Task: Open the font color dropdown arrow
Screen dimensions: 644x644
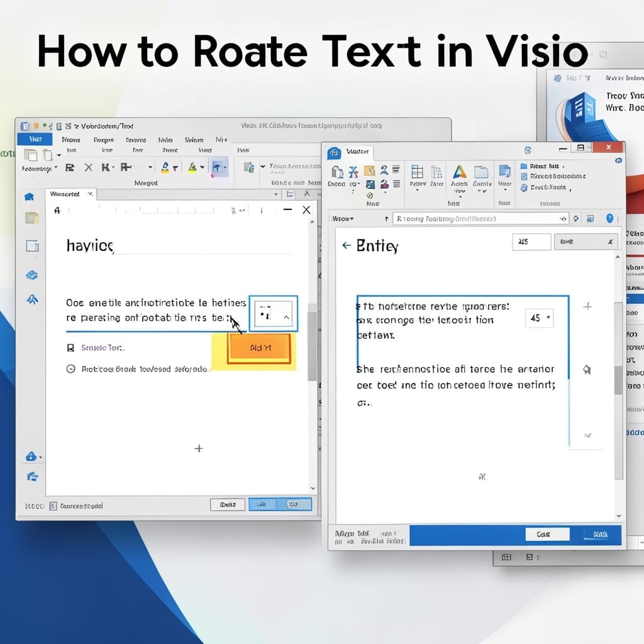Action: (175, 167)
